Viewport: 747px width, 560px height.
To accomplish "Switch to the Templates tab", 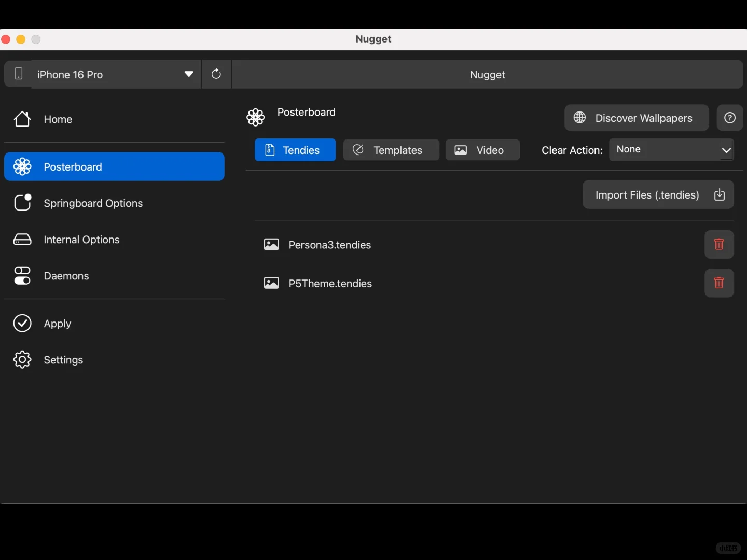I will pyautogui.click(x=391, y=150).
